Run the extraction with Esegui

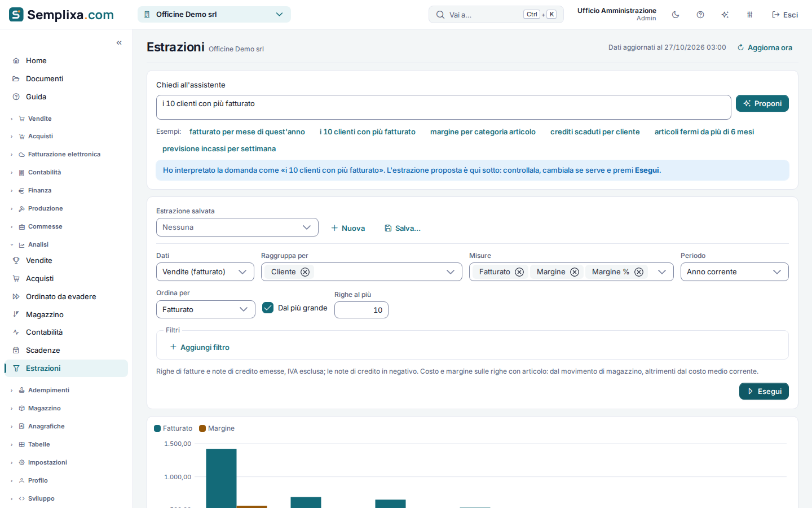(x=764, y=391)
